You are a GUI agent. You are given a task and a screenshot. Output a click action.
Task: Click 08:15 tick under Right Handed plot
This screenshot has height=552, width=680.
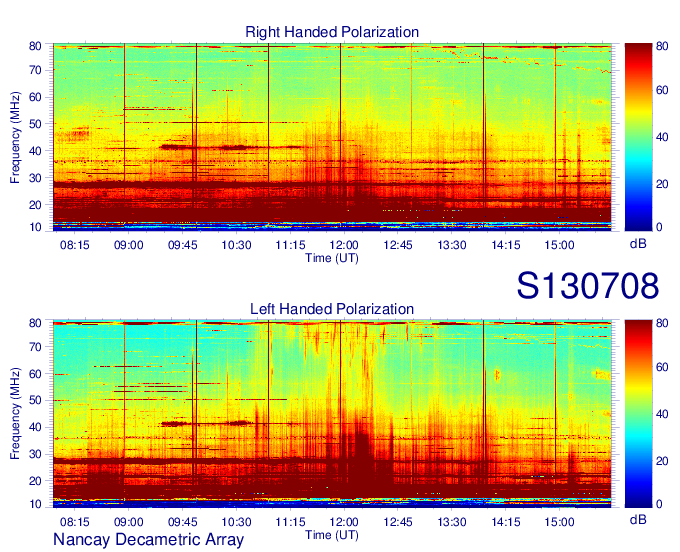75,245
